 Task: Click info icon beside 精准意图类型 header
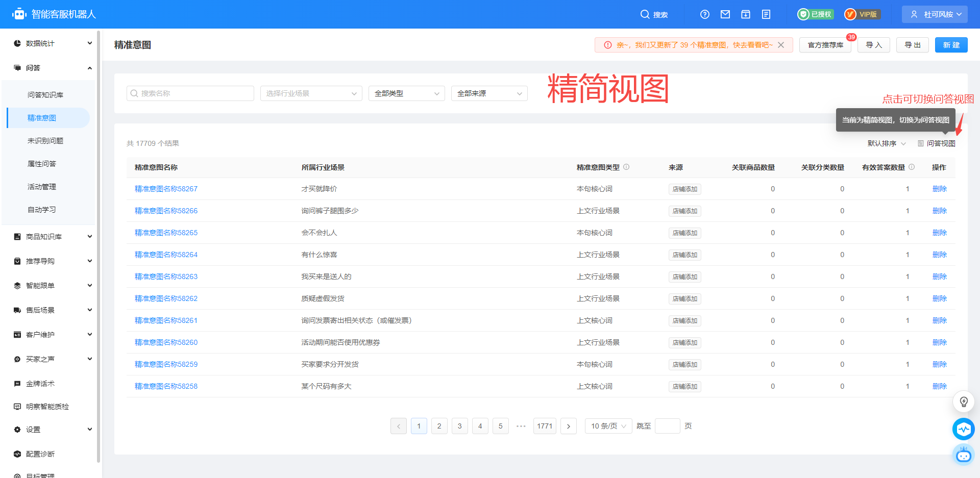pyautogui.click(x=626, y=167)
